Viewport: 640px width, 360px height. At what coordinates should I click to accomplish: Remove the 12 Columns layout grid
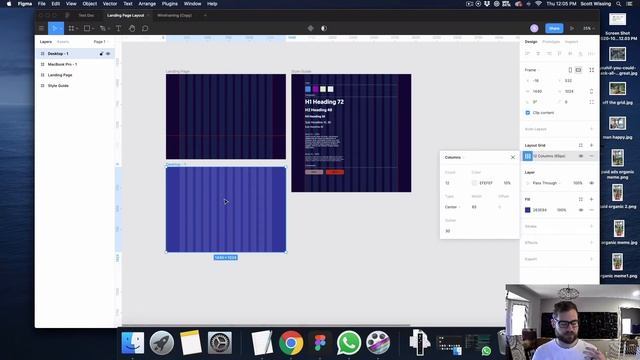[591, 156]
